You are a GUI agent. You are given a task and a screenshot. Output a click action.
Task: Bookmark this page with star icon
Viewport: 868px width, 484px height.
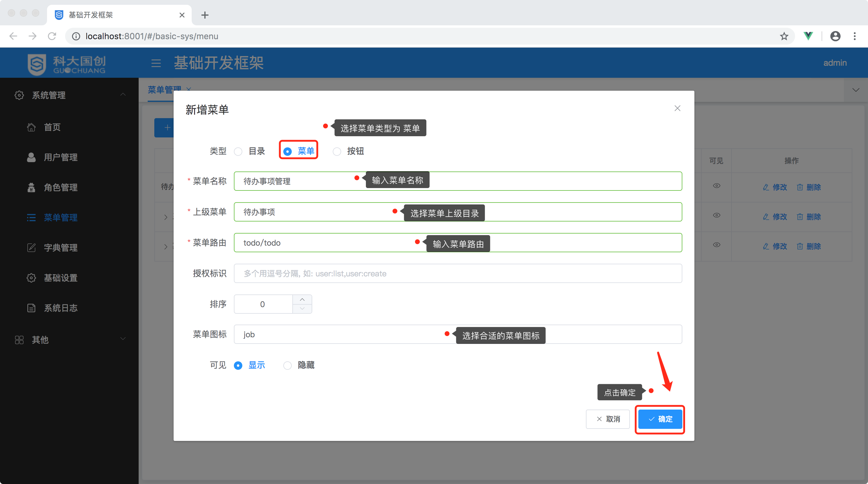784,36
